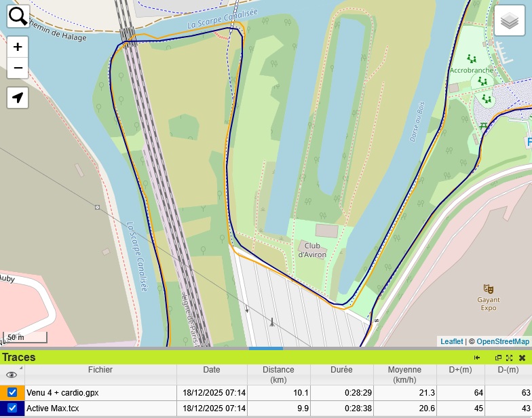This screenshot has height=418, width=532.
Task: Sort by the Moyenne column header
Action: (x=404, y=375)
